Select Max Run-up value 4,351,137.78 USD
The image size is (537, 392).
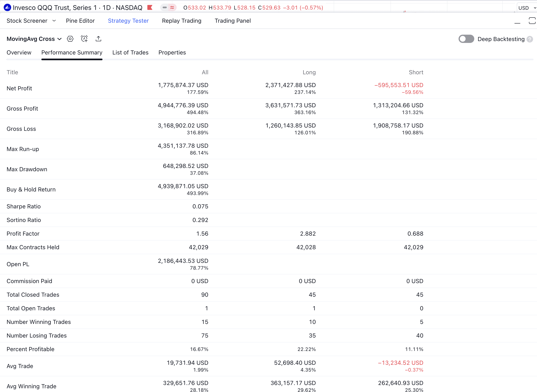(183, 146)
